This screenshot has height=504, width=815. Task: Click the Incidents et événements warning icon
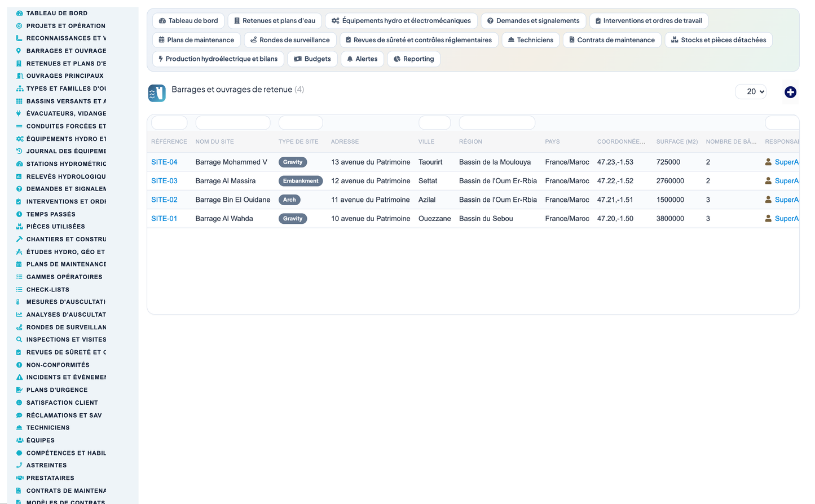(19, 378)
